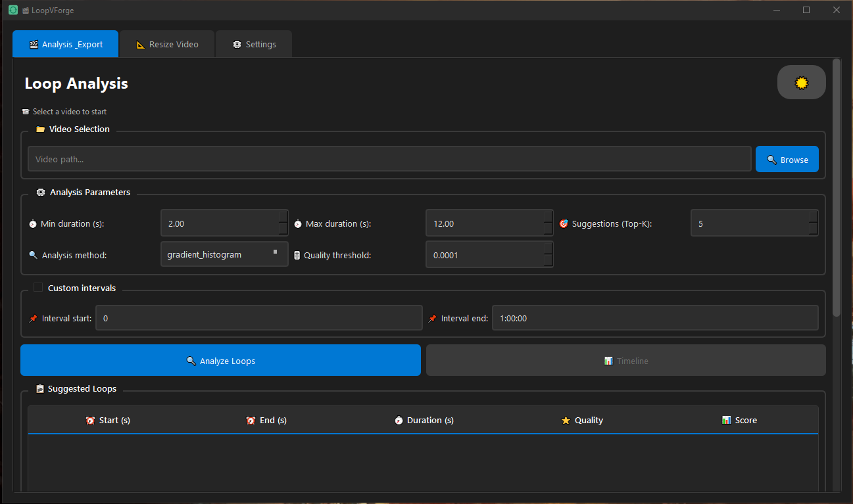853x504 pixels.
Task: Open the Analysis method dropdown
Action: (x=224, y=254)
